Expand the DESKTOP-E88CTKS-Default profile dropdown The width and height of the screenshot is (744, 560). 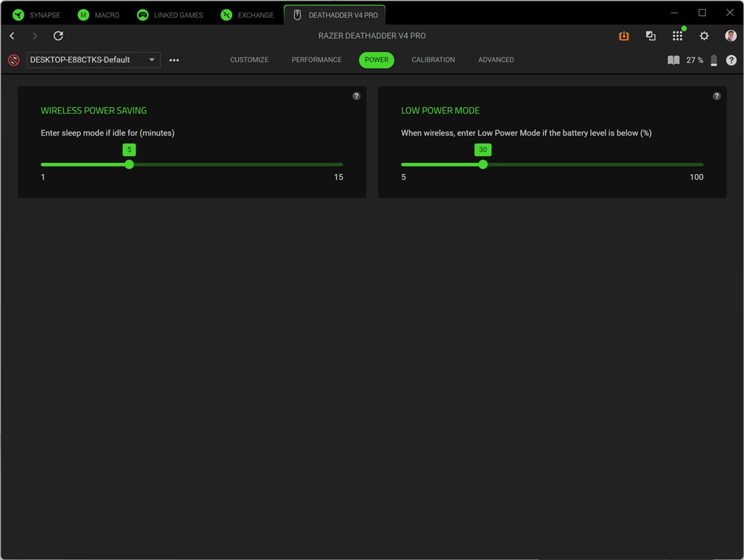[x=152, y=59]
